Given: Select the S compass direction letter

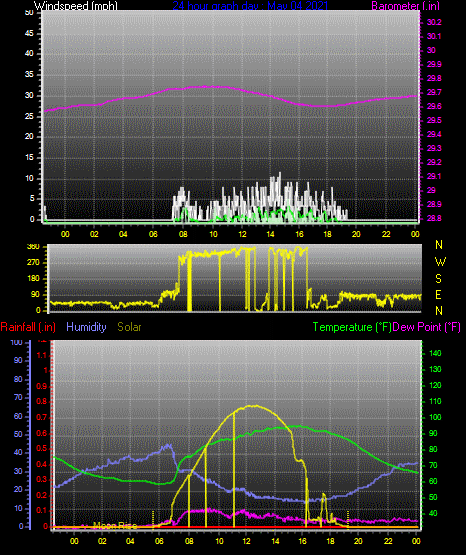Looking at the screenshot, I should 438,279.
